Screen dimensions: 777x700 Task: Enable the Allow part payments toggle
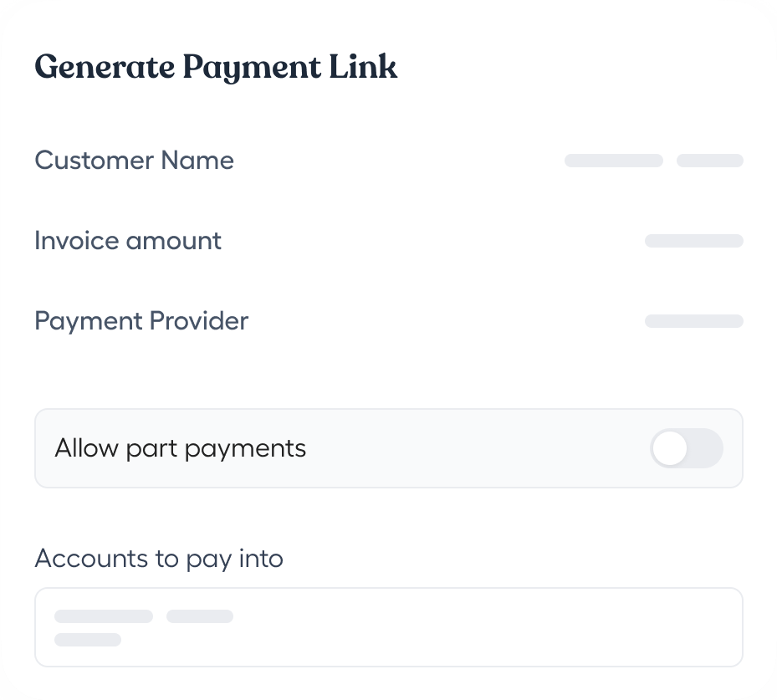[686, 449]
